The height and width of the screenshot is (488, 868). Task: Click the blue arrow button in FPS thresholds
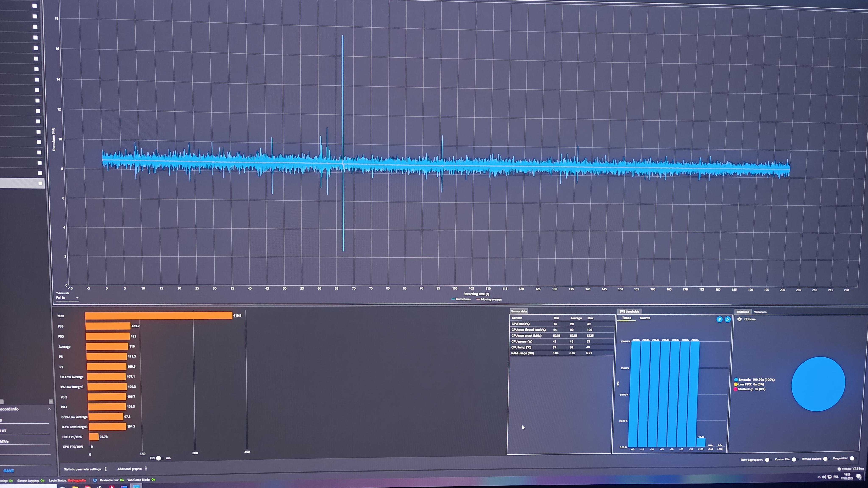pyautogui.click(x=728, y=319)
